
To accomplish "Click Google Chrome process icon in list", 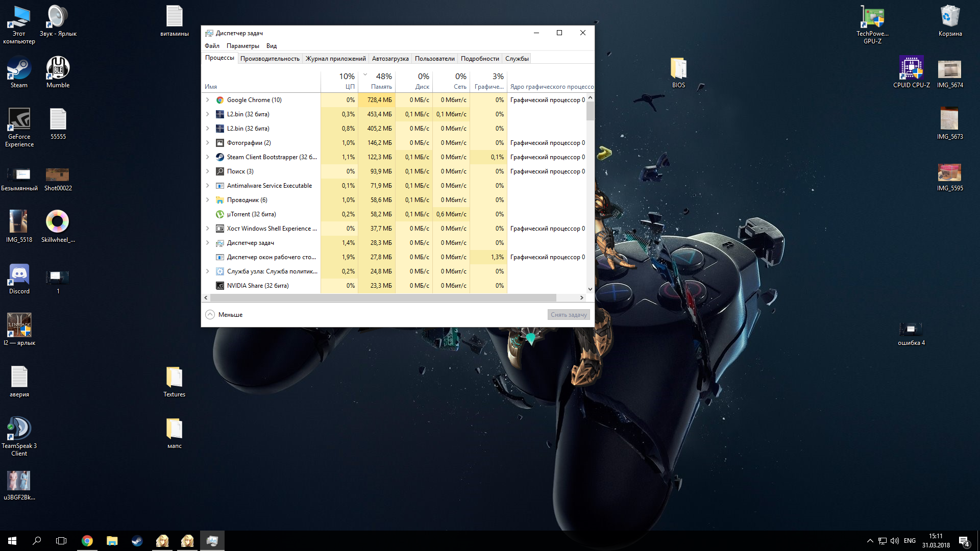I will coord(220,100).
